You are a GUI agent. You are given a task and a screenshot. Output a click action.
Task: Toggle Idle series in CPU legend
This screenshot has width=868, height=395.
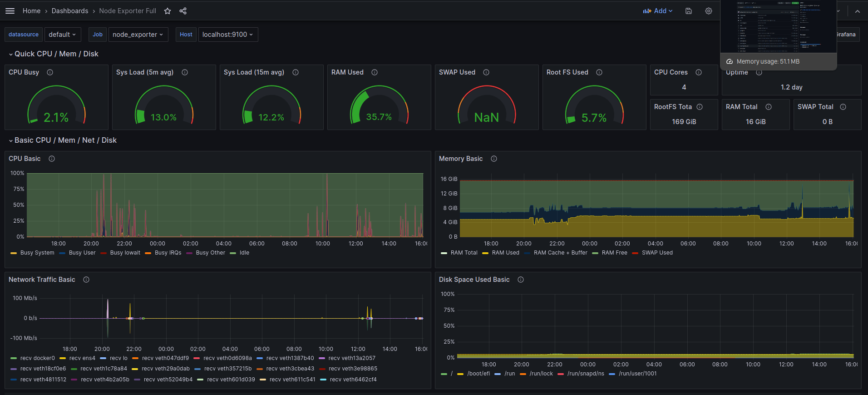tap(244, 253)
